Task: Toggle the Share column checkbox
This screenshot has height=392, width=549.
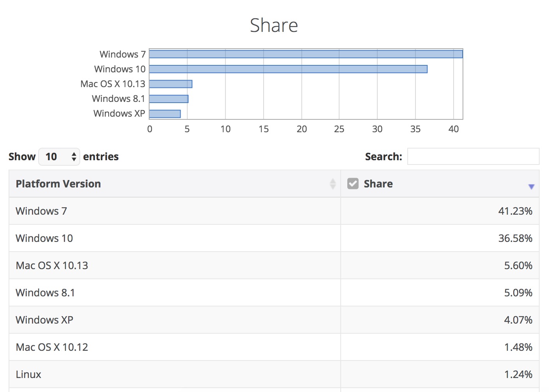Action: 353,184
